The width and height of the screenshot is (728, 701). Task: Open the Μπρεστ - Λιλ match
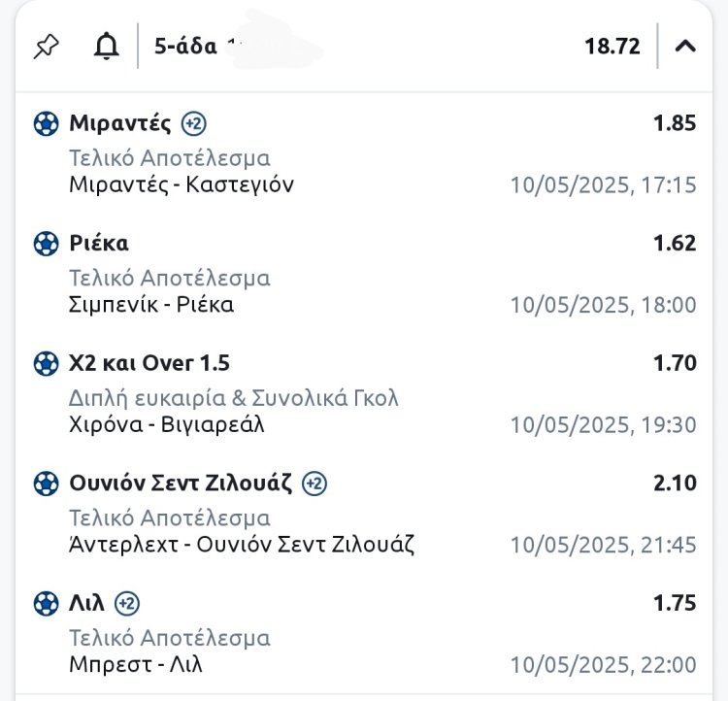[136, 665]
